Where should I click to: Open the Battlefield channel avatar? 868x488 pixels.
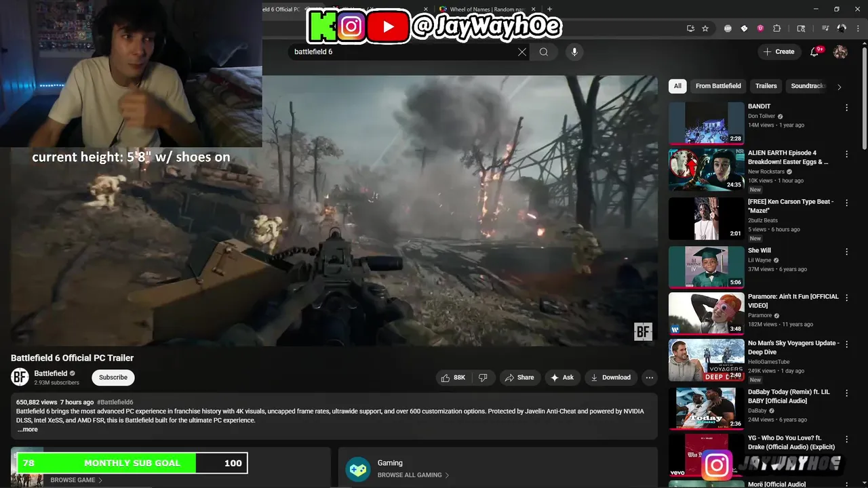[x=20, y=378]
